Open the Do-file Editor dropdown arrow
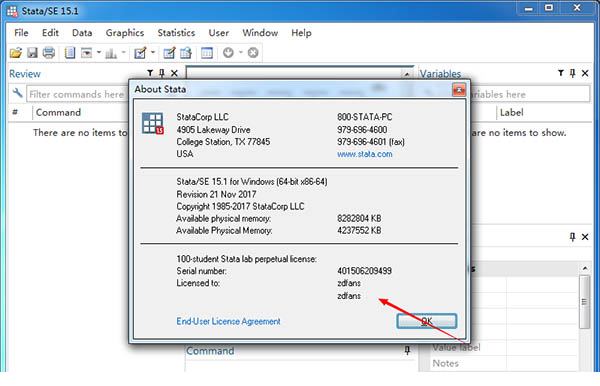 153,52
